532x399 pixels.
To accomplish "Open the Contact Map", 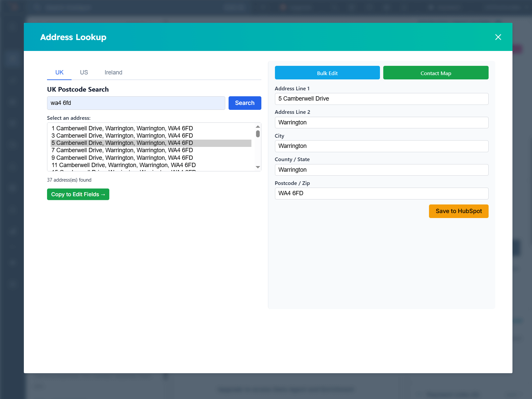I will (x=436, y=73).
